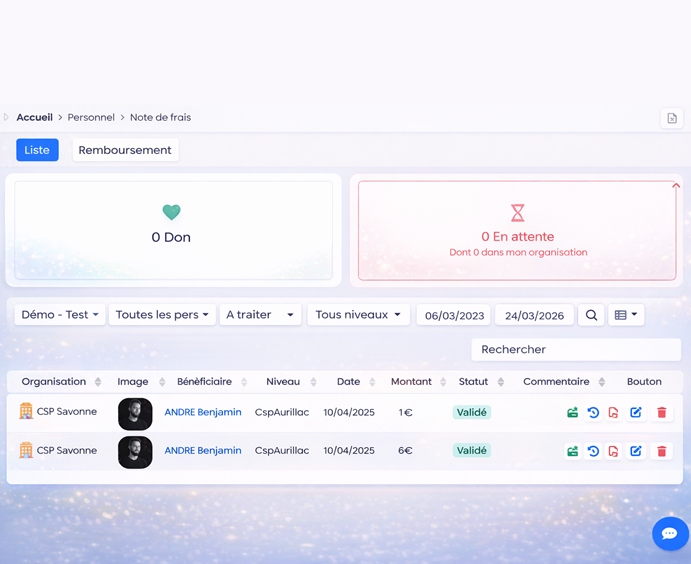Viewport: 691px width, 564px height.
Task: Switch to the Remboursement tab
Action: click(x=125, y=150)
